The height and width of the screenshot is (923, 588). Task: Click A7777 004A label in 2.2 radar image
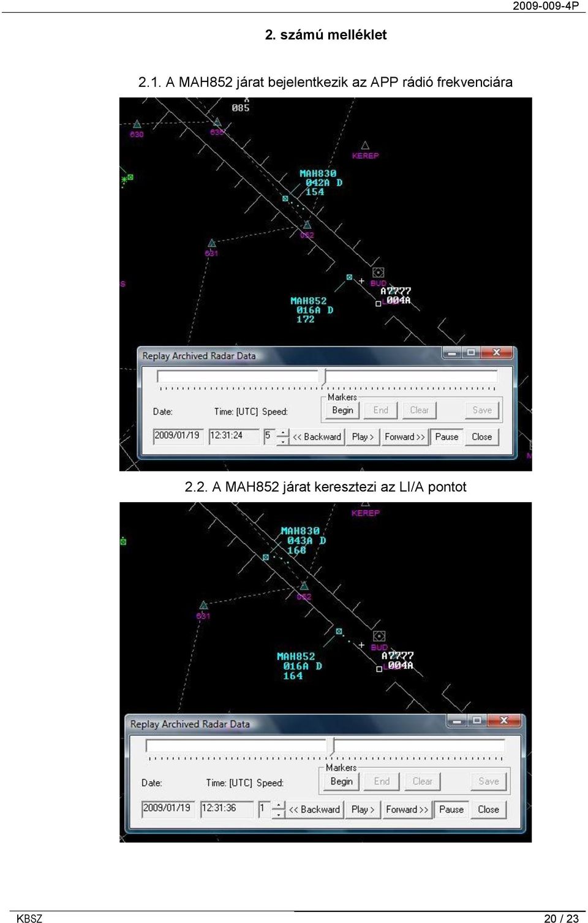pyautogui.click(x=398, y=660)
